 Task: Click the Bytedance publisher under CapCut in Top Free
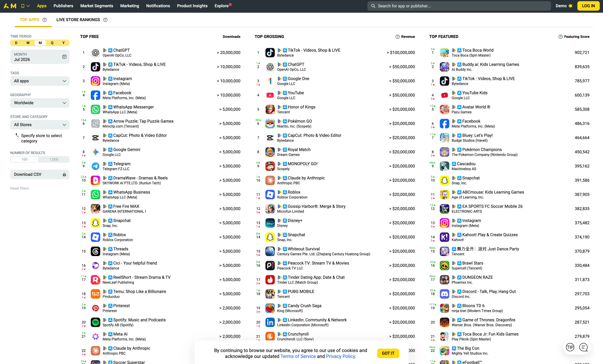[x=111, y=140]
